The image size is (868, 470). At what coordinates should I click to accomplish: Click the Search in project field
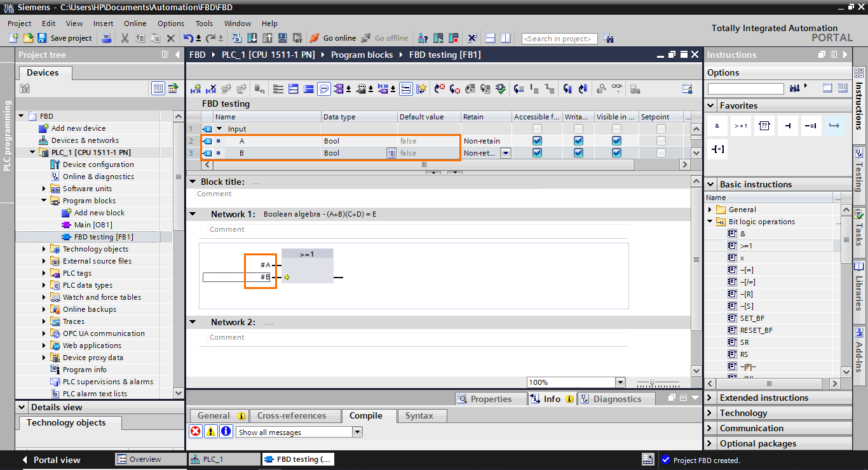click(559, 38)
